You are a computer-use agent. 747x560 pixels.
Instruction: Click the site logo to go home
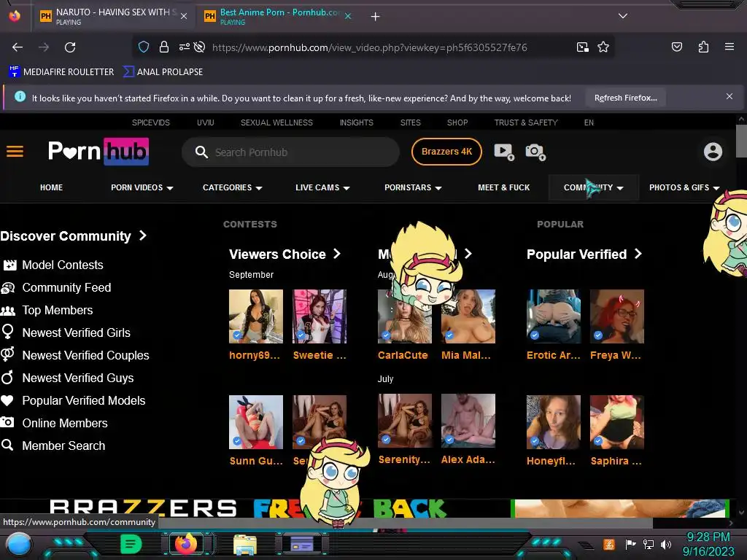[98, 152]
